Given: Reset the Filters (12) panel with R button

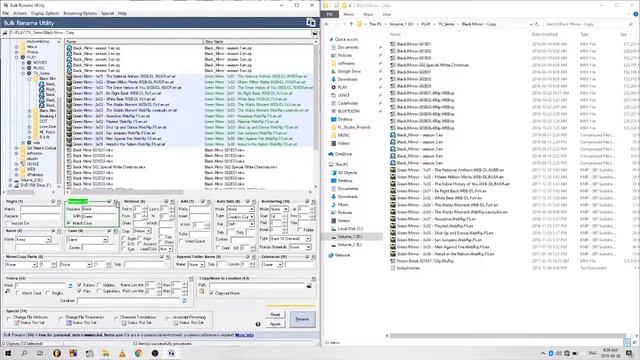Looking at the screenshot, I should 191,278.
